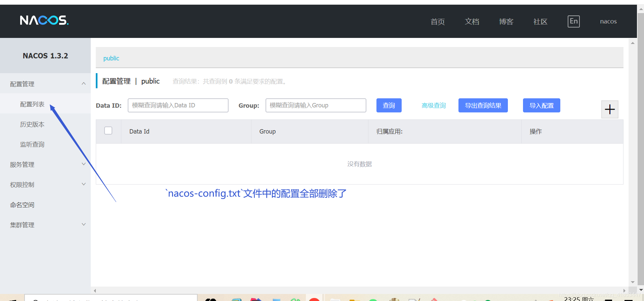The image size is (644, 301).
Task: Focus the Data ID search field
Action: 178,105
